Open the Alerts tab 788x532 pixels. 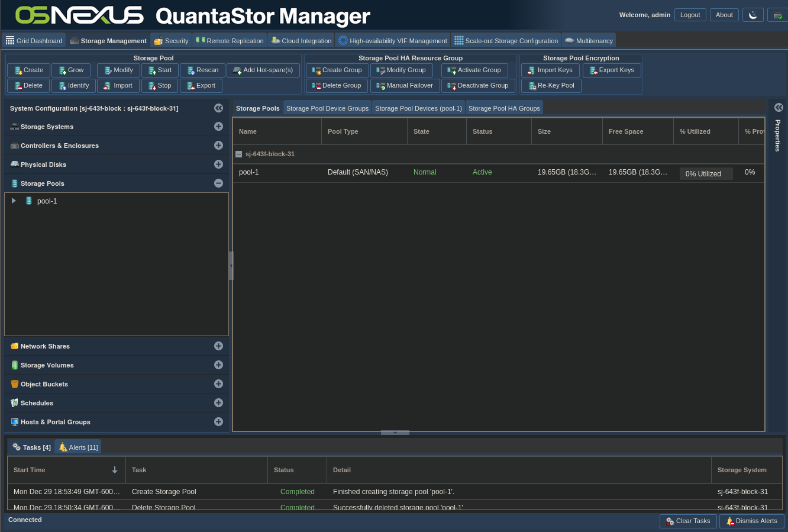[78, 447]
